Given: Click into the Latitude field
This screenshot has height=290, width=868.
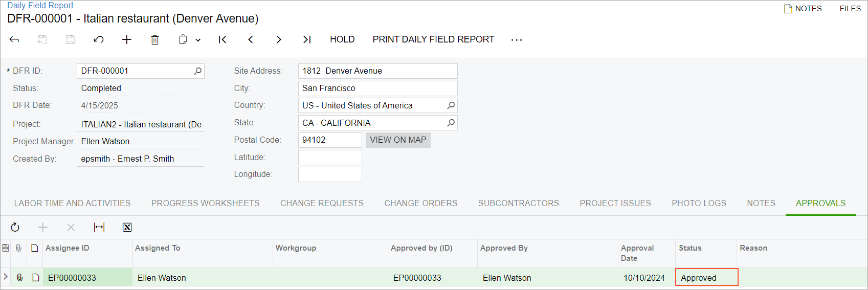Looking at the screenshot, I should [330, 158].
